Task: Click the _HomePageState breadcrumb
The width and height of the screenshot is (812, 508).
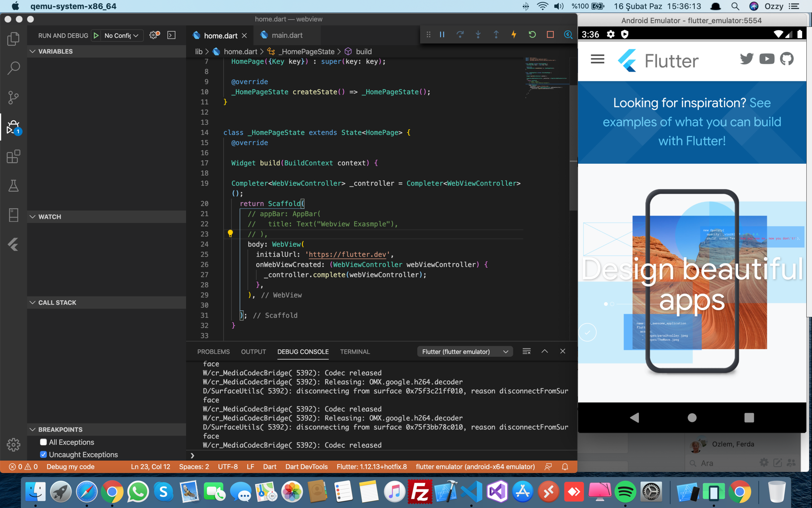Action: pos(307,51)
